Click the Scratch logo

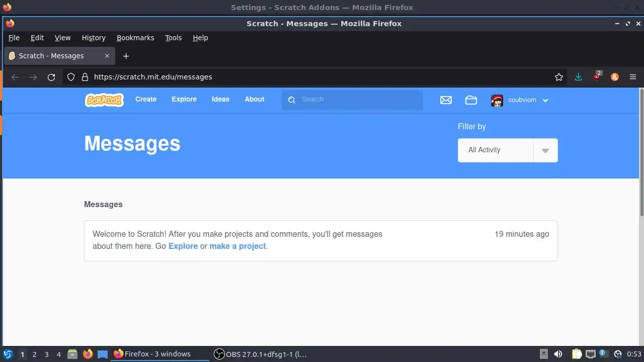click(x=104, y=100)
